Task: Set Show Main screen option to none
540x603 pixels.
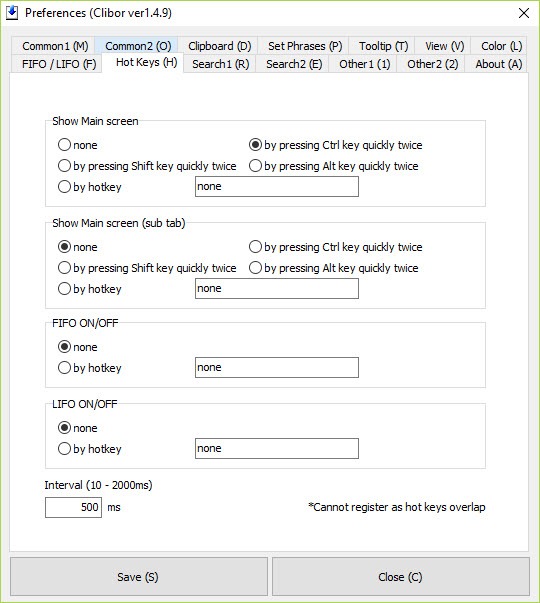Action: (78, 145)
